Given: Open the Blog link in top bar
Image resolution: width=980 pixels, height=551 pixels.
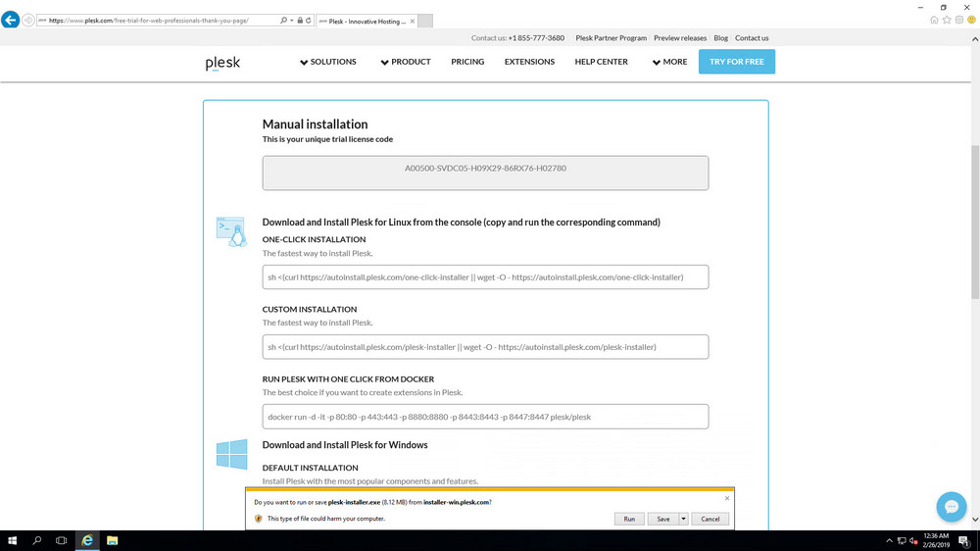Looking at the screenshot, I should [720, 38].
